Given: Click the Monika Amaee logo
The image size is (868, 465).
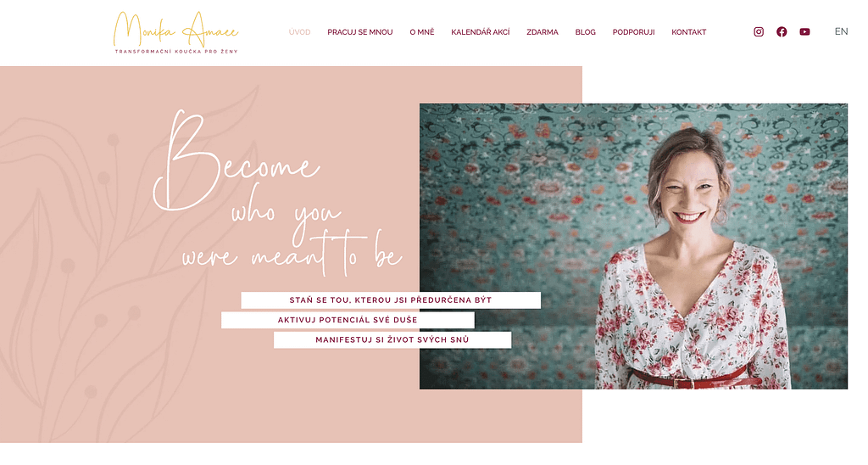Looking at the screenshot, I should pos(176,33).
